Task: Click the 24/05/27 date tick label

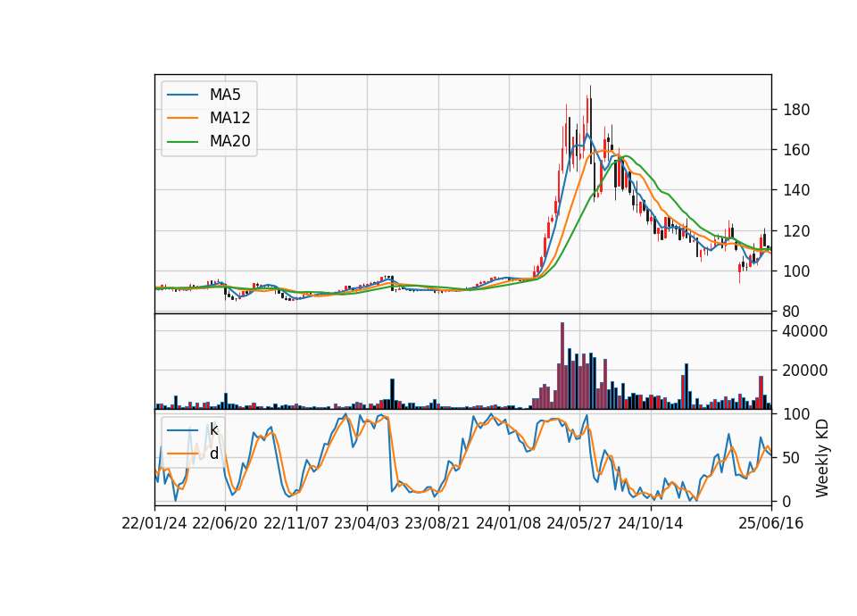Action: pos(579,524)
